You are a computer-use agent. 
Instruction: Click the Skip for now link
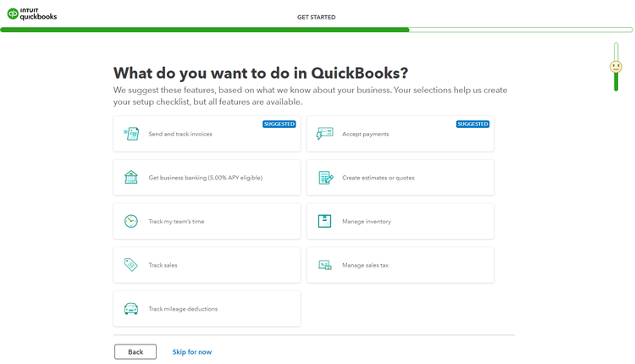pos(192,352)
